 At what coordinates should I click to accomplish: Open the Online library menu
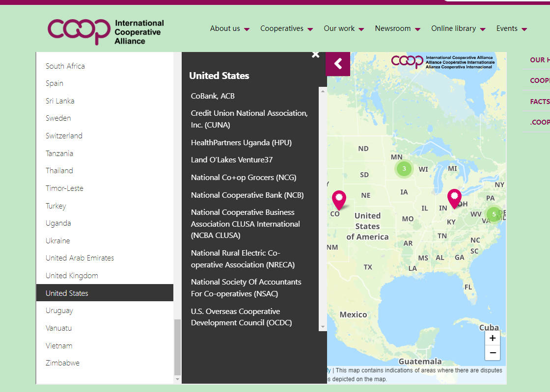(458, 28)
